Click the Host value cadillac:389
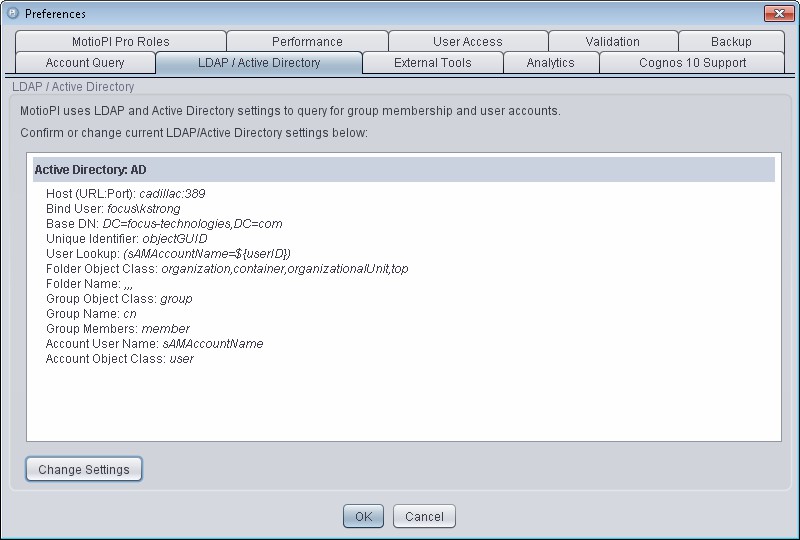Screen dimensions: 800x540 tap(172, 194)
